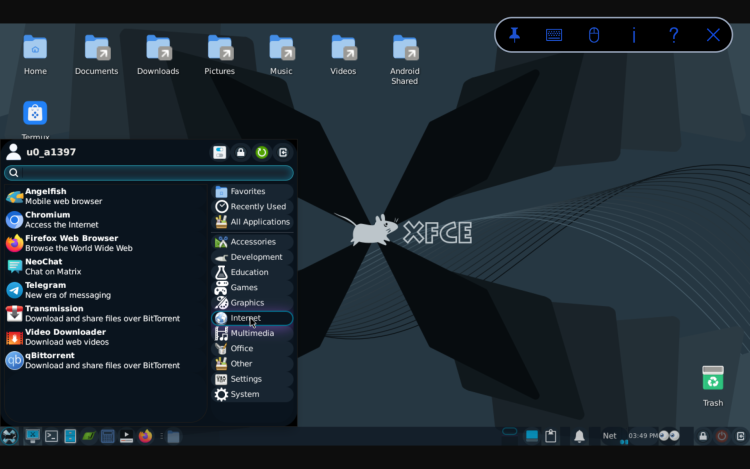Click the log out icon in taskbar
The width and height of the screenshot is (750, 469).
coord(740,436)
